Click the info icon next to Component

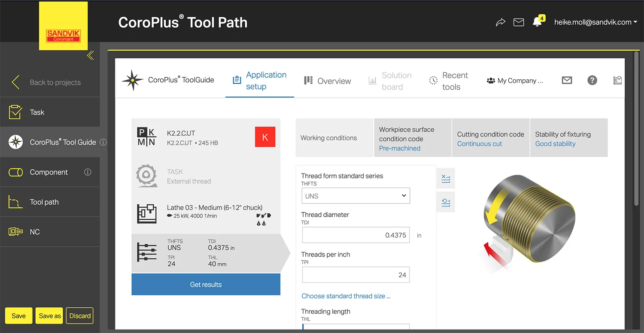coord(88,172)
